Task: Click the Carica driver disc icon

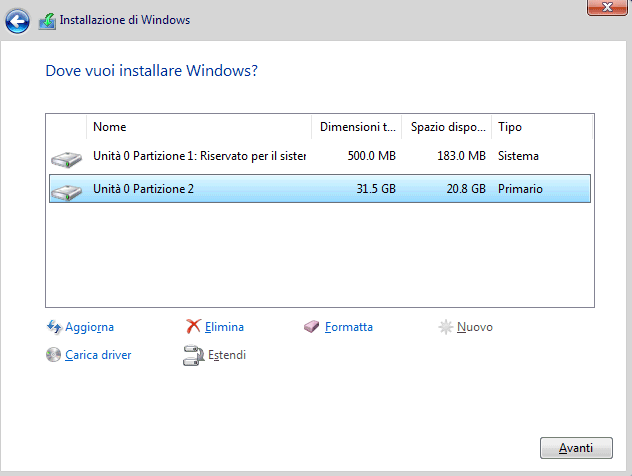Action: (x=53, y=355)
